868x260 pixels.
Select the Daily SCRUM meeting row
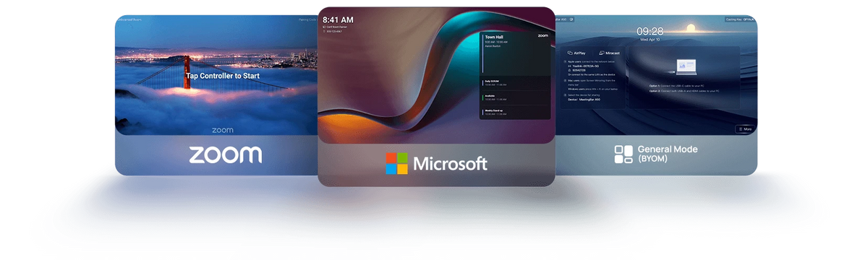515,83
